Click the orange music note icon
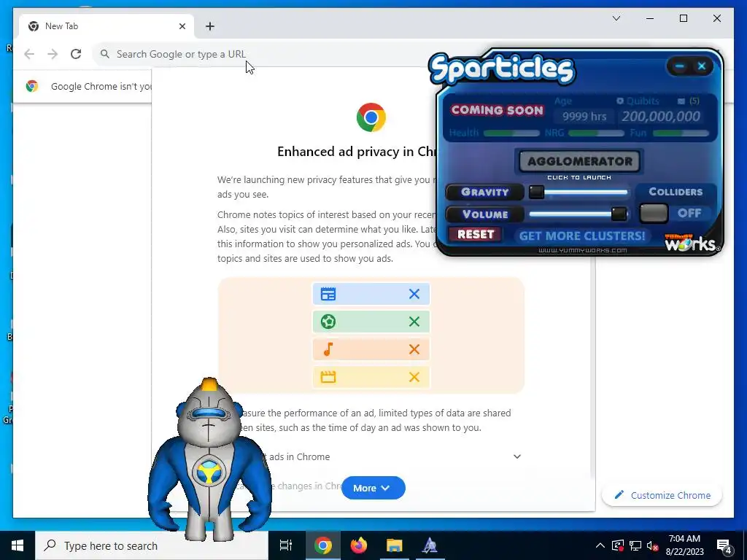This screenshot has height=560, width=747. (x=328, y=349)
